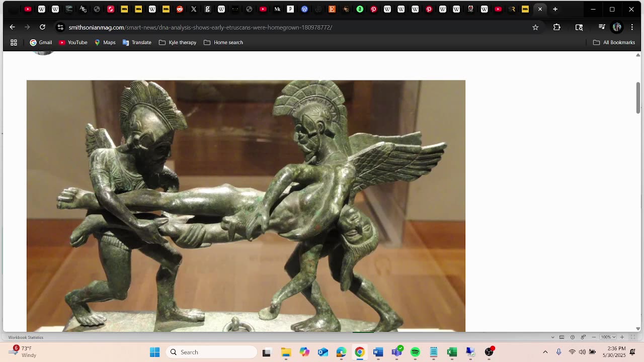
Task: Zoom out with Excel minus button
Action: (x=594, y=337)
